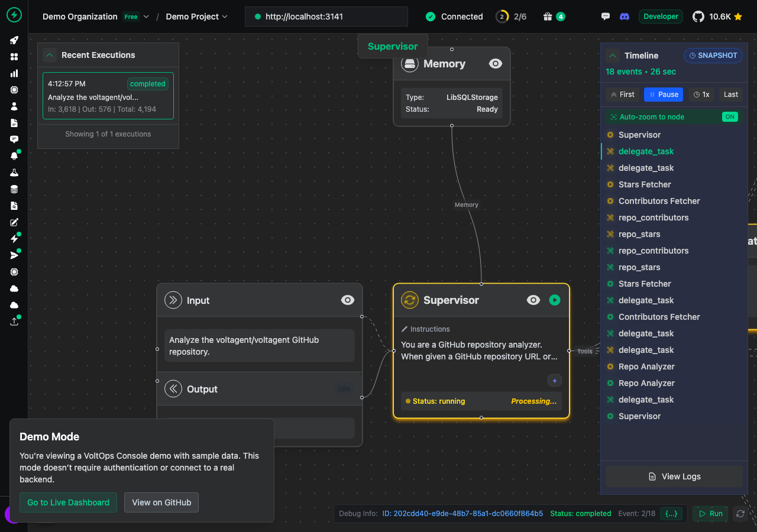Click the text document sidebar icon
The width and height of the screenshot is (757, 532).
click(14, 123)
